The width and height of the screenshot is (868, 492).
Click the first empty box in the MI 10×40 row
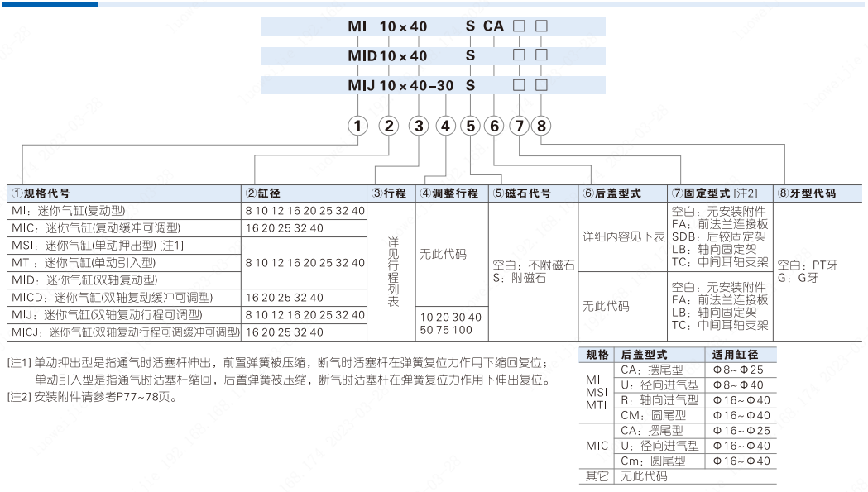point(519,26)
